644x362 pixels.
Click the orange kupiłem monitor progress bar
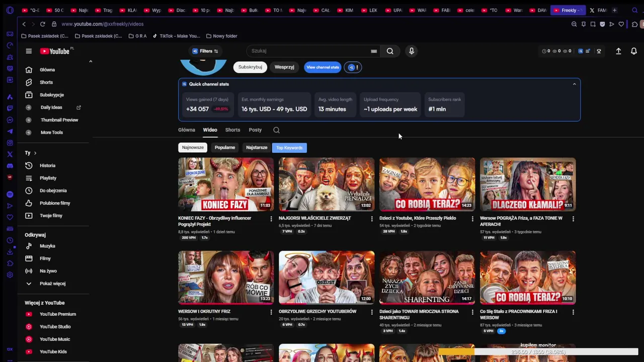538,352
